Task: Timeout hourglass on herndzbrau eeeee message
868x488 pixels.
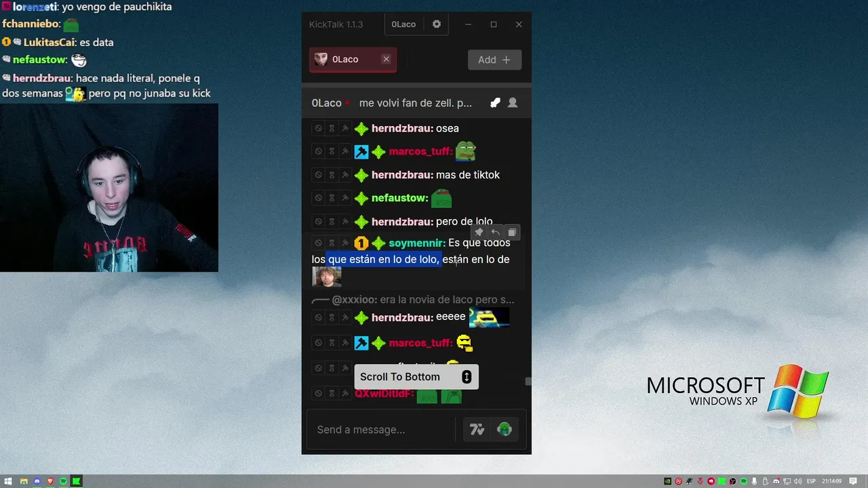Action: (332, 317)
